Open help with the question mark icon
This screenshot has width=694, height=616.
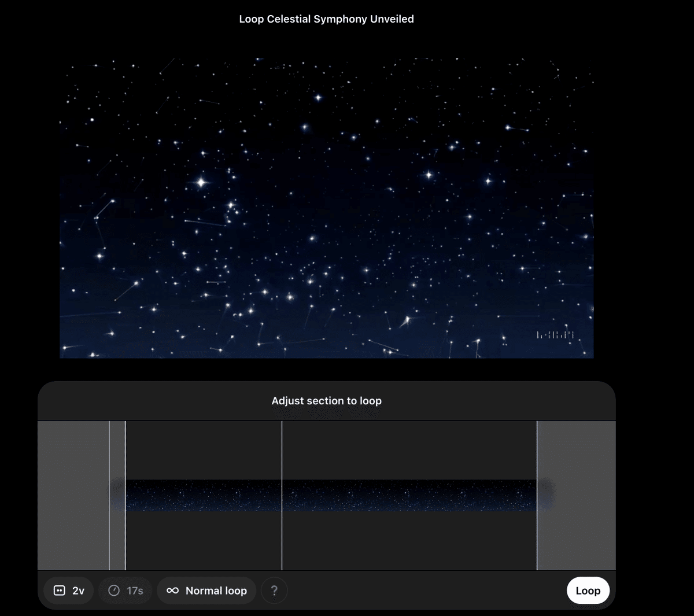[274, 591]
